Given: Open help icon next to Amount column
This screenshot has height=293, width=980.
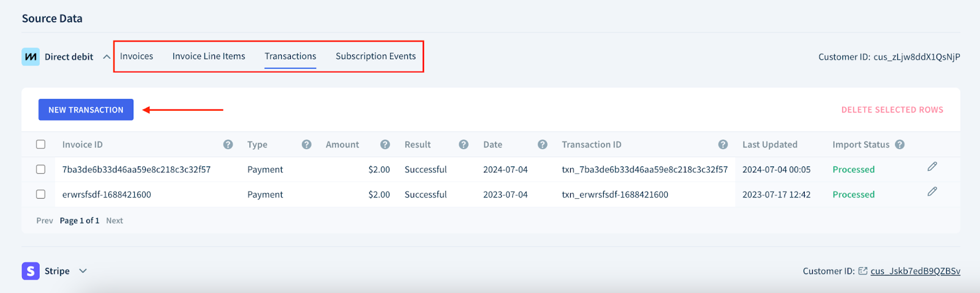Looking at the screenshot, I should 385,144.
